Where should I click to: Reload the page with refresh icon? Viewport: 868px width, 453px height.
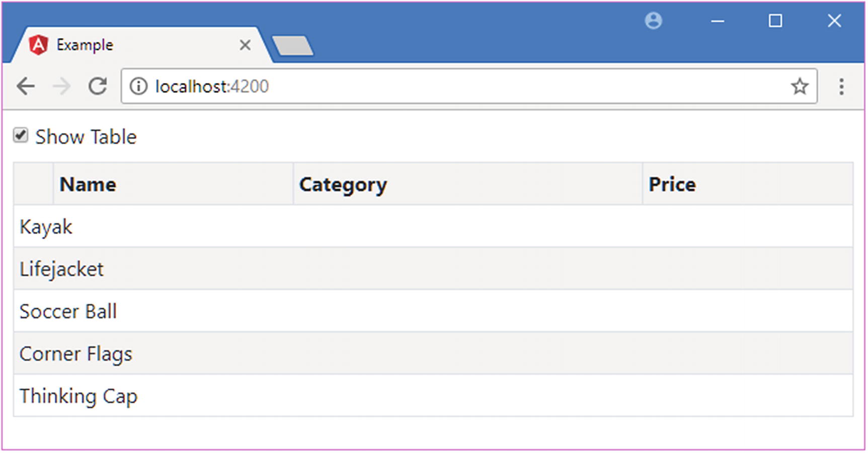pos(98,86)
